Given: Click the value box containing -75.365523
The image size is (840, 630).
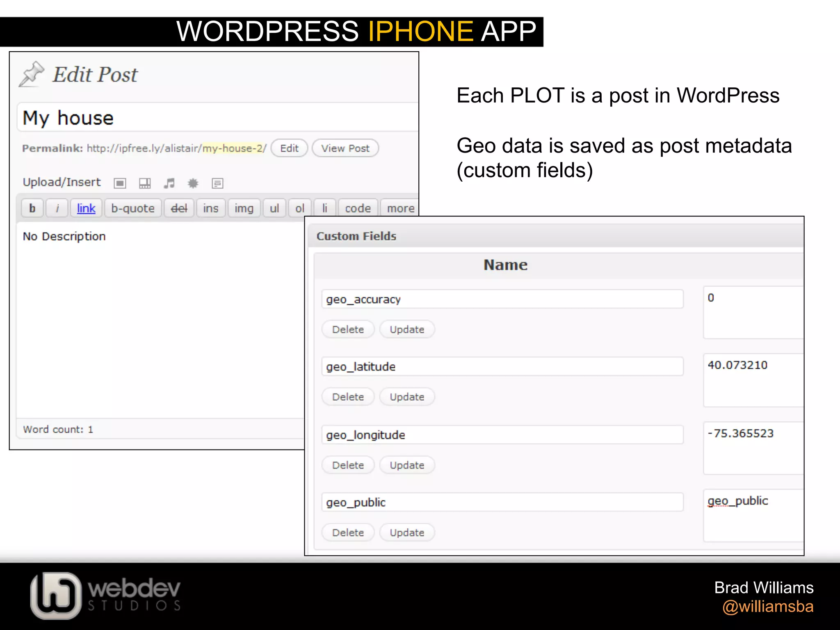Looking at the screenshot, I should point(753,448).
